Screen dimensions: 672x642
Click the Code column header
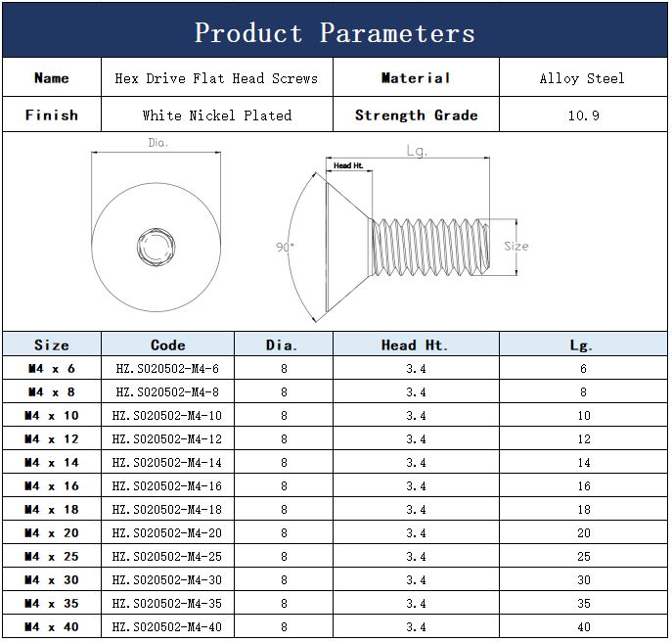click(x=168, y=344)
